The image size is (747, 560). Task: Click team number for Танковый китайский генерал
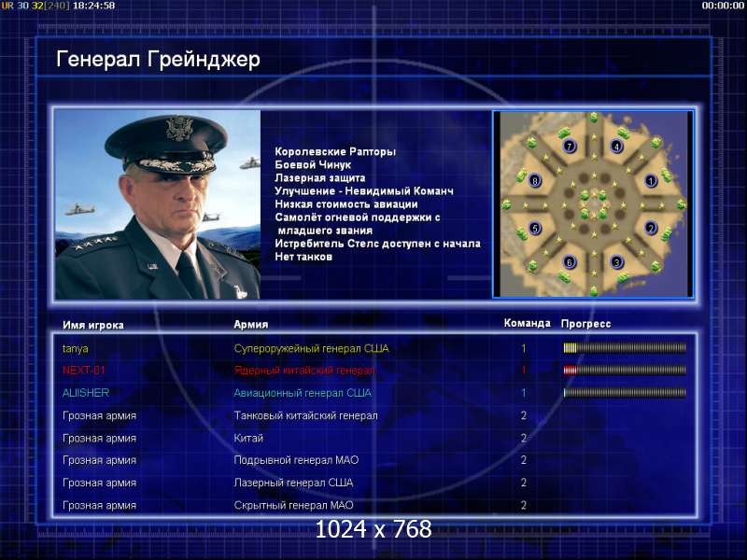pos(524,415)
